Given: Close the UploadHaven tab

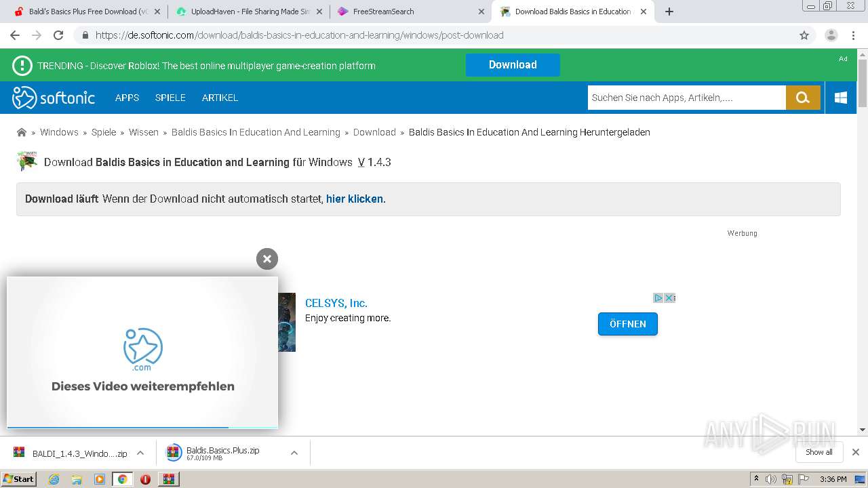Looking at the screenshot, I should [319, 12].
